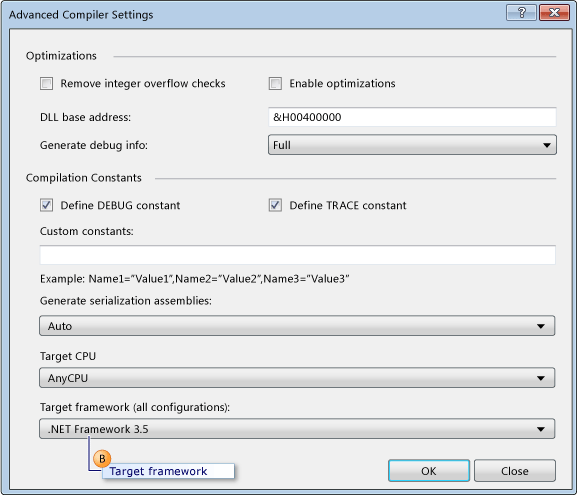Uncheck Define TRACE constant
The height and width of the screenshot is (495, 577).
[x=275, y=205]
